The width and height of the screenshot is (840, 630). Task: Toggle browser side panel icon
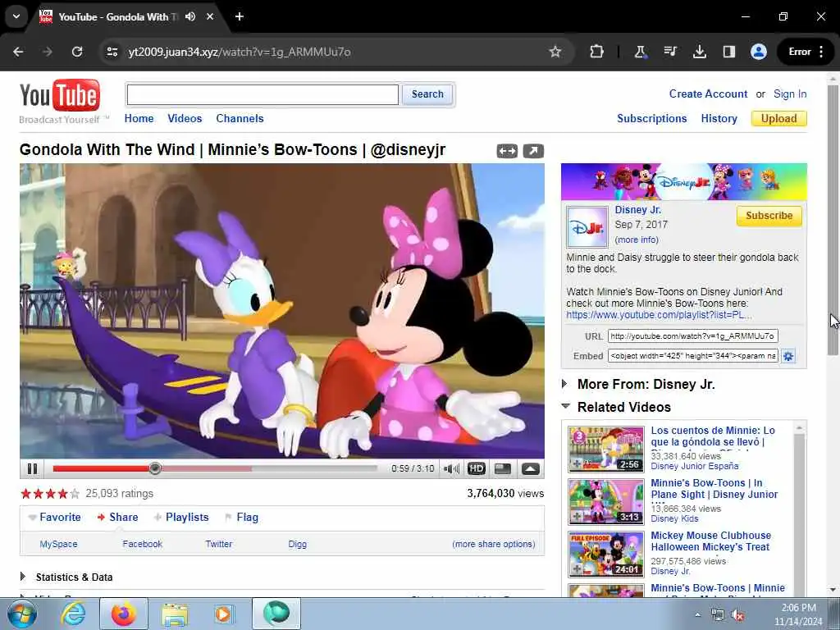pyautogui.click(x=728, y=52)
